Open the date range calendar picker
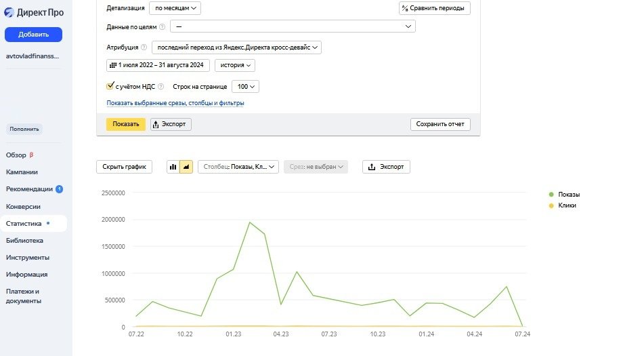Screen dimensions: 644x356 tap(158, 66)
